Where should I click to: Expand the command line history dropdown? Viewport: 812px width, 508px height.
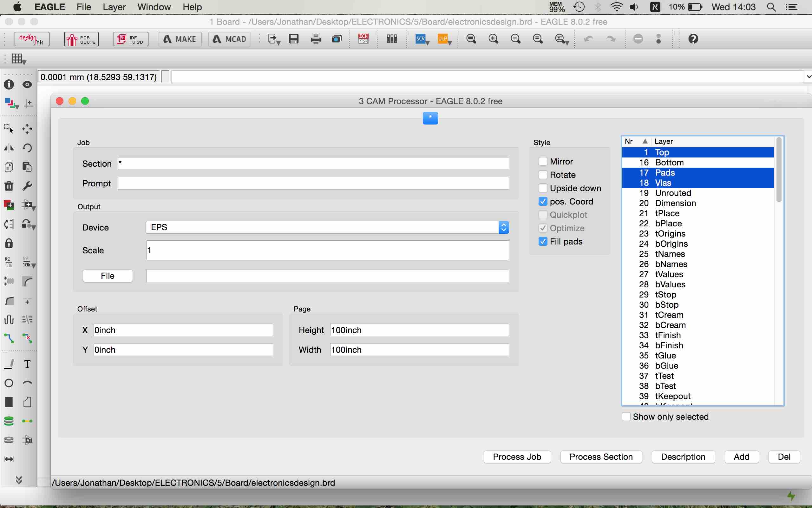point(808,77)
